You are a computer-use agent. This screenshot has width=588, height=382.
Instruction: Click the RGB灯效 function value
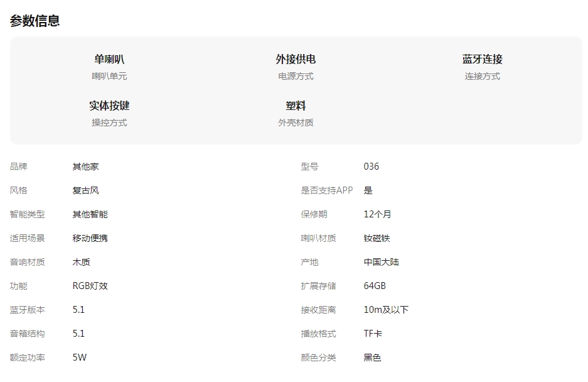click(90, 286)
